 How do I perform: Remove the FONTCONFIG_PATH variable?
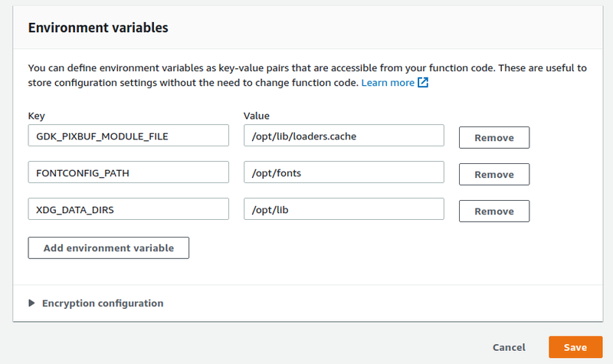click(x=494, y=175)
